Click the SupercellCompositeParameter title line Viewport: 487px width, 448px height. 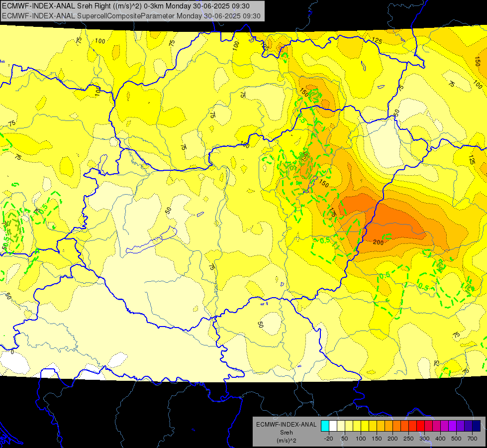[x=131, y=16]
